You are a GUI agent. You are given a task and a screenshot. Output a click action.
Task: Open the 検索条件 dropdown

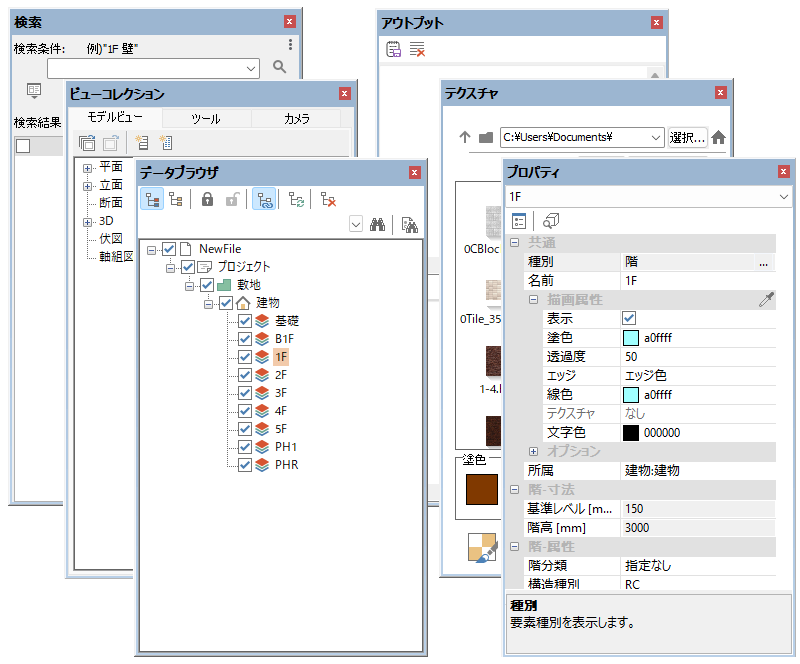tap(251, 68)
